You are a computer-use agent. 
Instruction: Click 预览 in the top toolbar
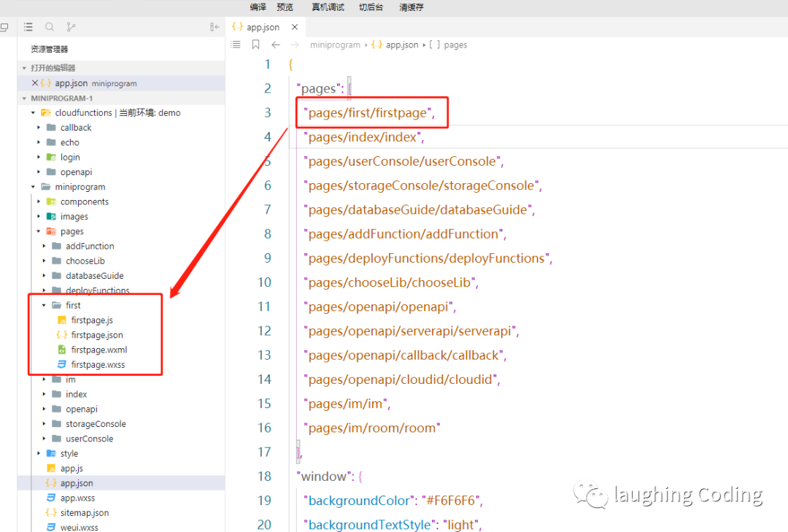(285, 7)
